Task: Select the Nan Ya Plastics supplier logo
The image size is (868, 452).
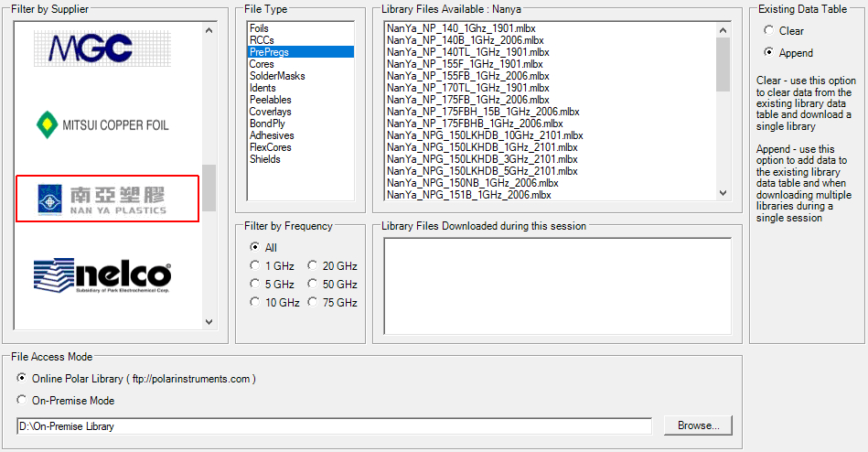Action: pos(107,199)
